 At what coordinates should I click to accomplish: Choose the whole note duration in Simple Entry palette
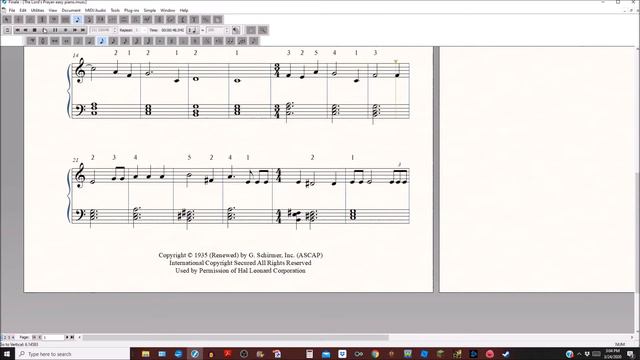(x=67, y=41)
